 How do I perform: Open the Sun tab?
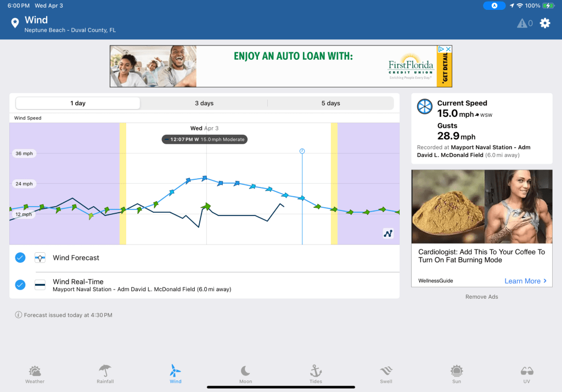[x=456, y=374]
